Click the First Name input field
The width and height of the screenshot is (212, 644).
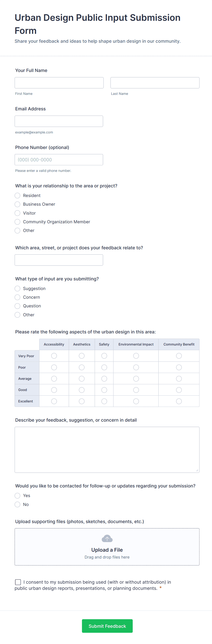click(59, 83)
